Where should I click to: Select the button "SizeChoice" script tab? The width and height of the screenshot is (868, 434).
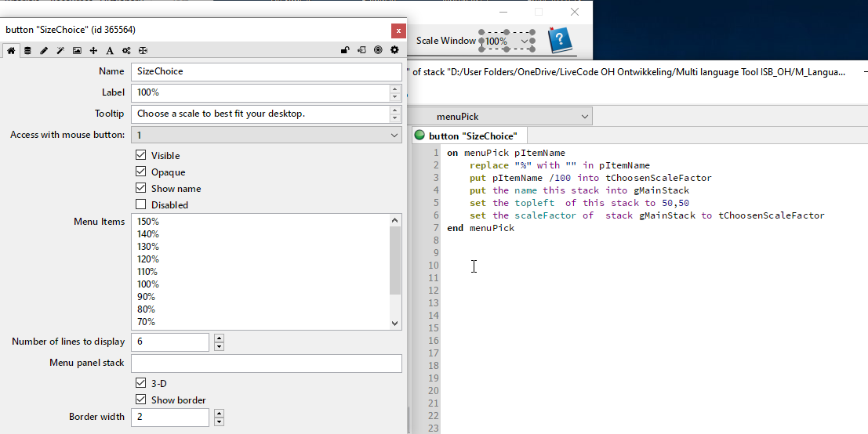click(x=470, y=136)
